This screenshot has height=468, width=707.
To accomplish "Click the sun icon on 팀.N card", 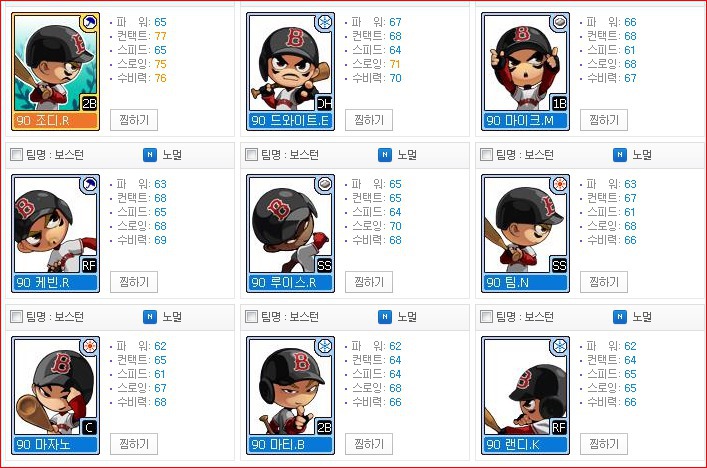I will (x=560, y=184).
